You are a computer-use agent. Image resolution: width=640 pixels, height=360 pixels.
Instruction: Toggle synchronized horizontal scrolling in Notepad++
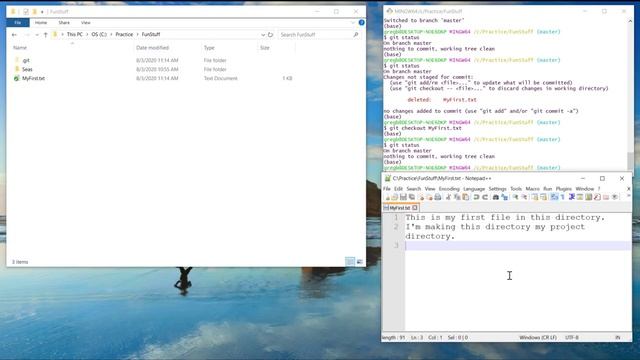point(544,197)
